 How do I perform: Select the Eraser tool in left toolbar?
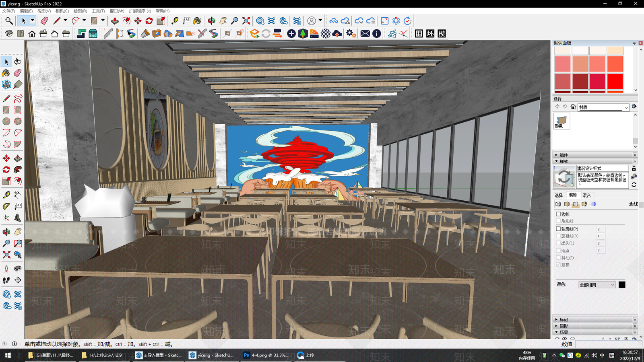point(18,73)
